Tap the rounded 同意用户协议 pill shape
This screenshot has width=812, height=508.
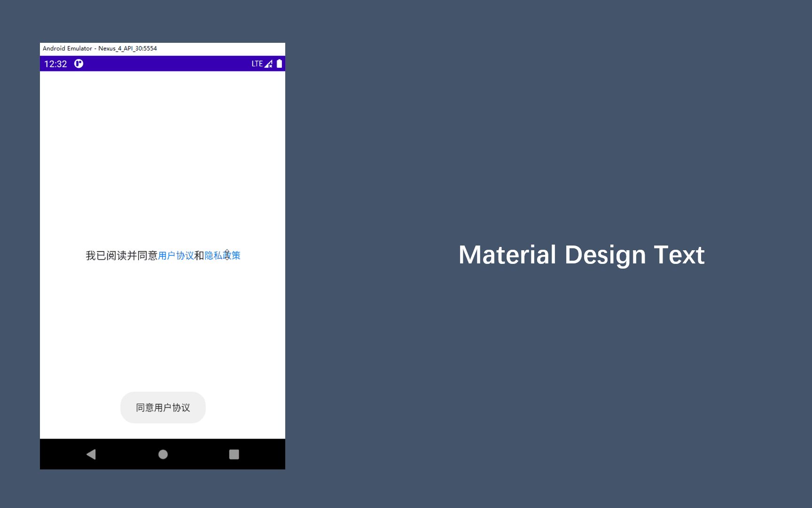pyautogui.click(x=163, y=407)
